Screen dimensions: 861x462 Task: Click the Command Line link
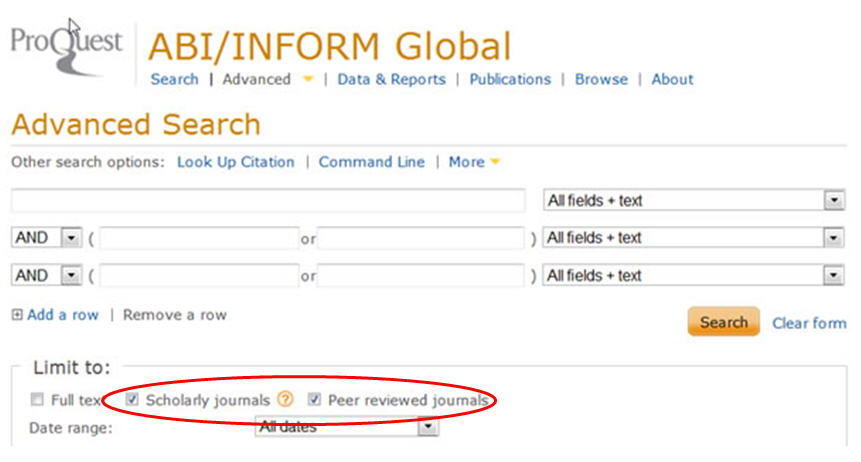pos(372,162)
